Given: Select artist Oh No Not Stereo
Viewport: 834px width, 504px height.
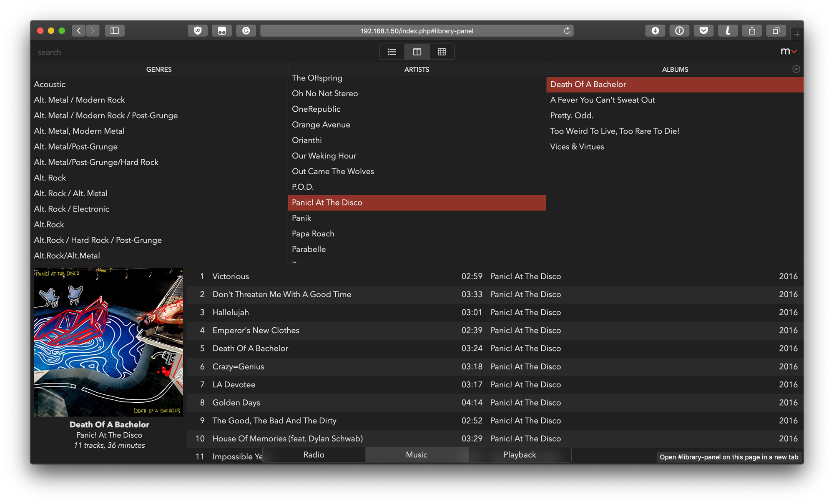Looking at the screenshot, I should [417, 93].
